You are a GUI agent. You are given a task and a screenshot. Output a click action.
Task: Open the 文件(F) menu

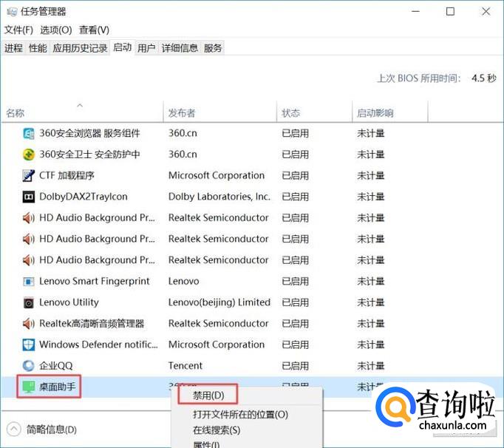pyautogui.click(x=18, y=30)
